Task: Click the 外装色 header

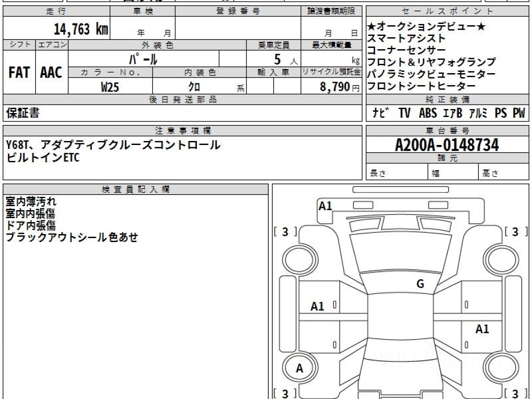Action: coord(157,45)
